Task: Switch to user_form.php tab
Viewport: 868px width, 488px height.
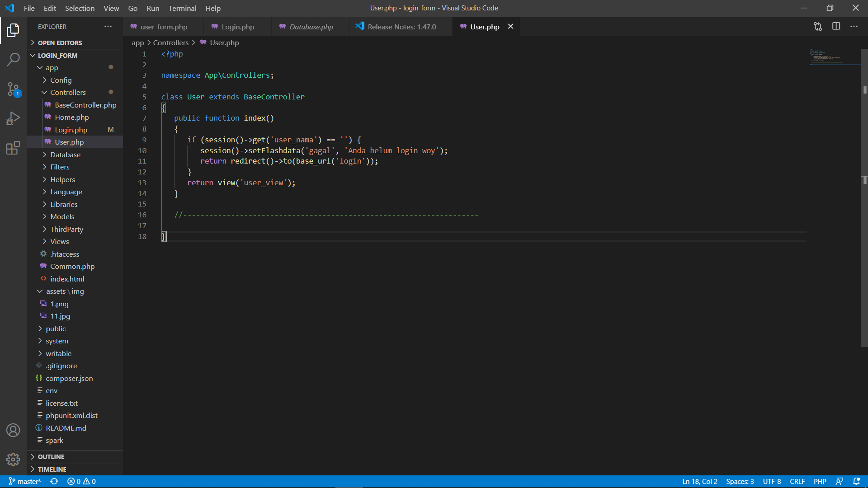Action: [164, 27]
